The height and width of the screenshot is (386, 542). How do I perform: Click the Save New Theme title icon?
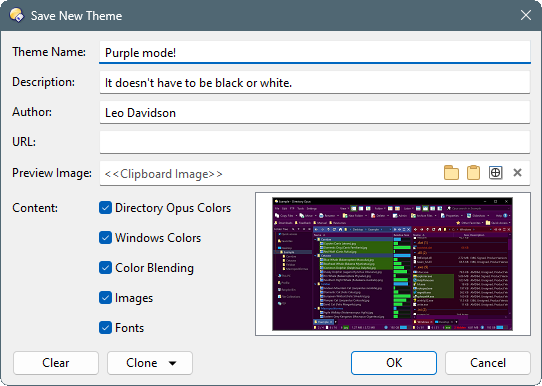[x=16, y=16]
